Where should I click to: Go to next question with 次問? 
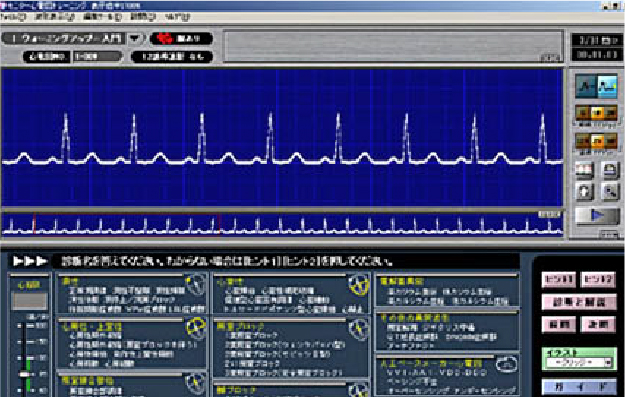click(x=598, y=324)
